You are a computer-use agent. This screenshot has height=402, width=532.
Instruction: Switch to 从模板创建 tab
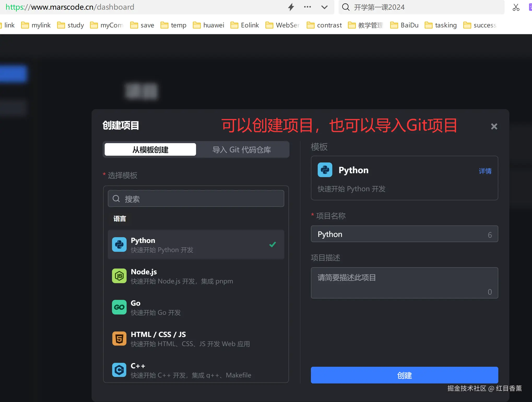[150, 150]
